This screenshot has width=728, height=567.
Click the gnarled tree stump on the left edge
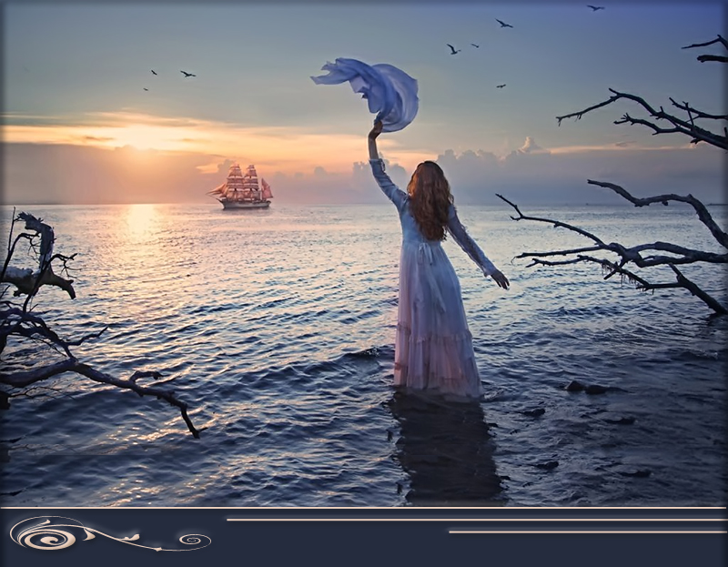tap(35, 259)
